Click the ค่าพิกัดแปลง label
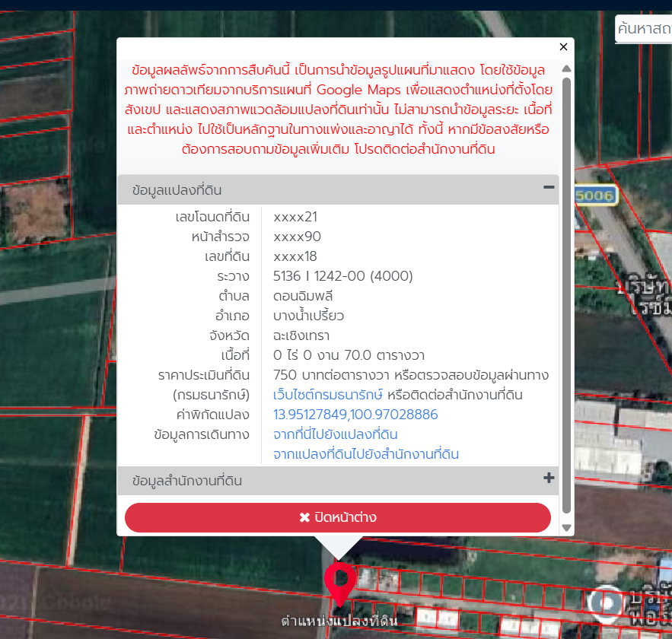Viewport: 672px width, 639px height. (x=212, y=414)
